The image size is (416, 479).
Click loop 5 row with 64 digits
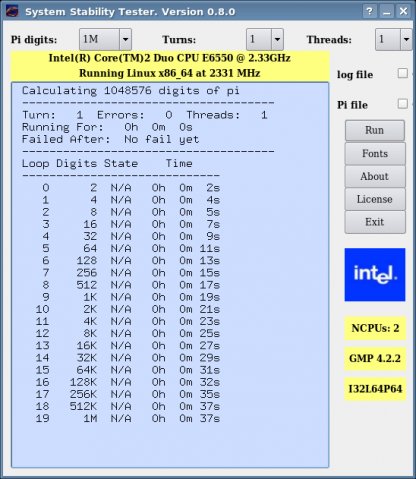pos(131,248)
